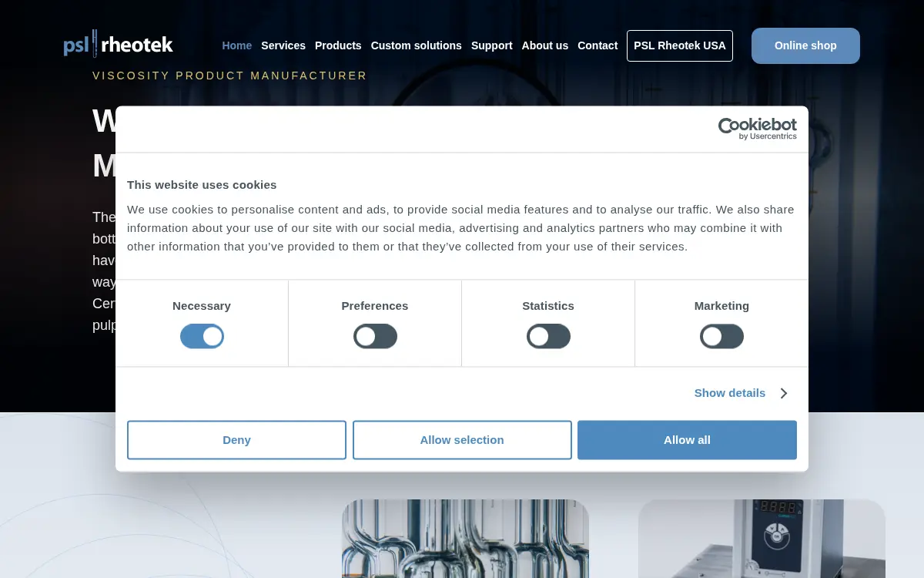Open the viscometer bath controller thumbnail

click(x=762, y=539)
